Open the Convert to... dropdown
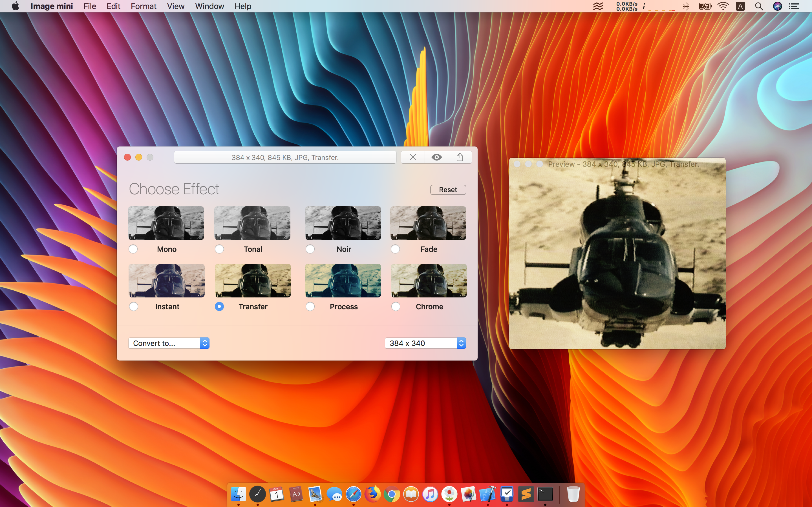The width and height of the screenshot is (812, 507). click(169, 343)
